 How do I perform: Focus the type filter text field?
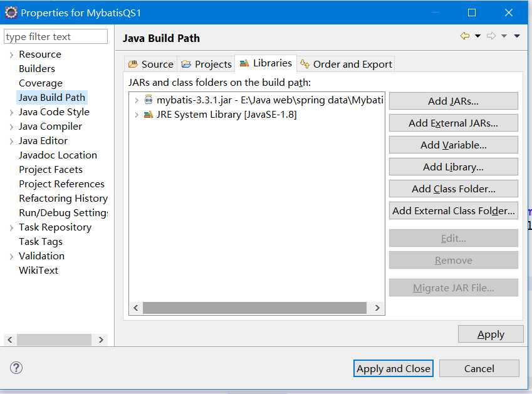[56, 36]
